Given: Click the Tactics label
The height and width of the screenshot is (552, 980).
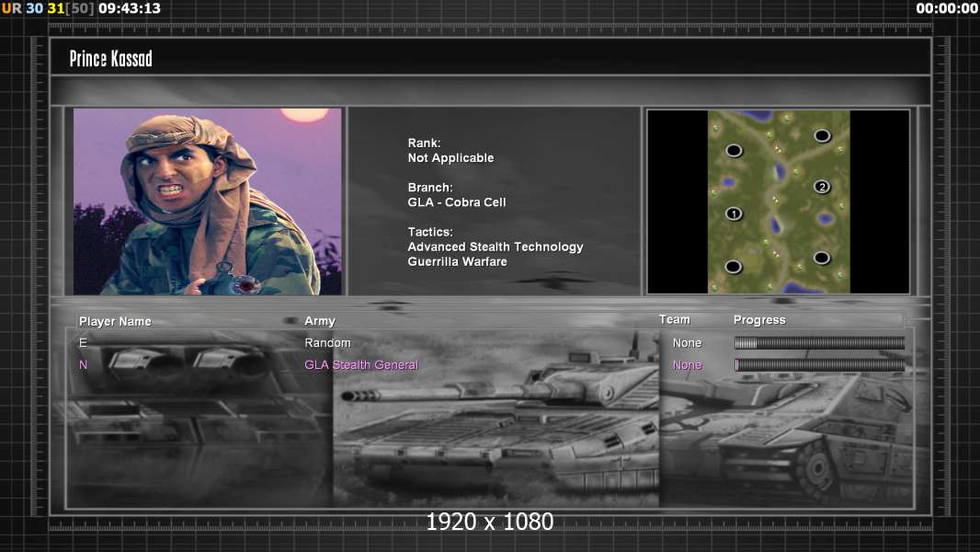Looking at the screenshot, I should [430, 232].
